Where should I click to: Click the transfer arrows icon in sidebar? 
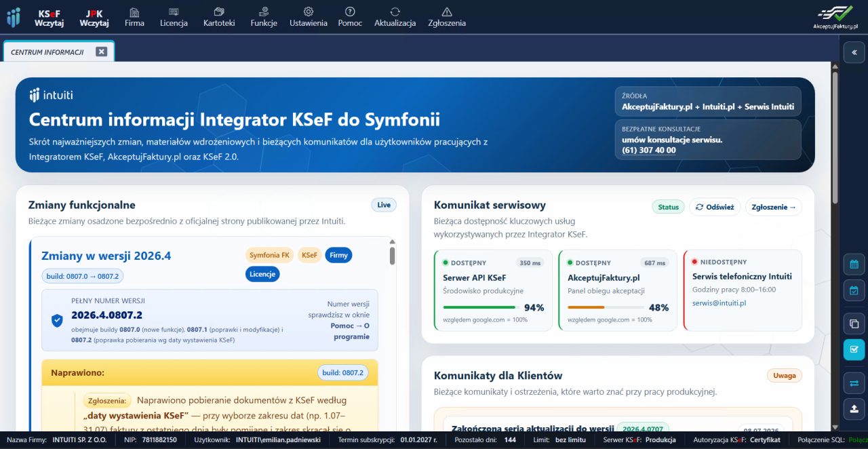854,383
